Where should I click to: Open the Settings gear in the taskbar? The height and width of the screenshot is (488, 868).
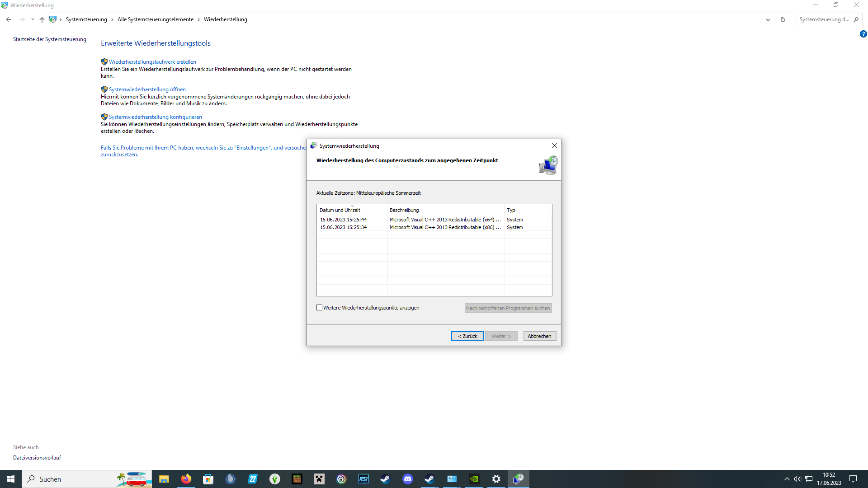coord(496,479)
